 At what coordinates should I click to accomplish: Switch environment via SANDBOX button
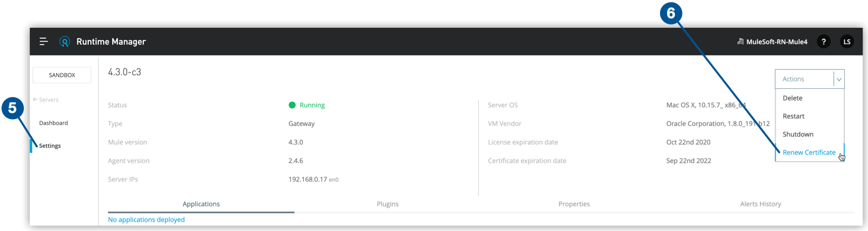tap(62, 75)
